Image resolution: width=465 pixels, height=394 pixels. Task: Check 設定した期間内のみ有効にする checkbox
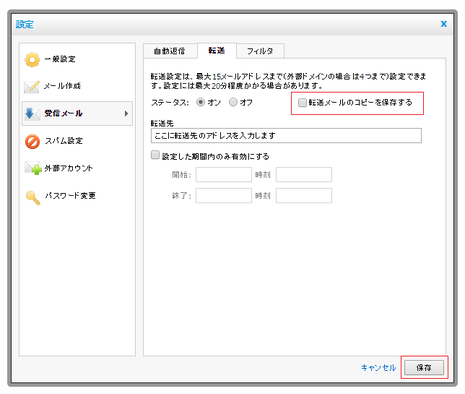[155, 155]
